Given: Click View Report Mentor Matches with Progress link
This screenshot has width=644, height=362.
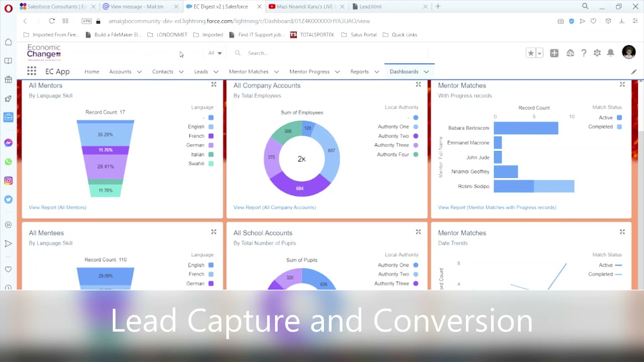Looking at the screenshot, I should (x=497, y=207).
